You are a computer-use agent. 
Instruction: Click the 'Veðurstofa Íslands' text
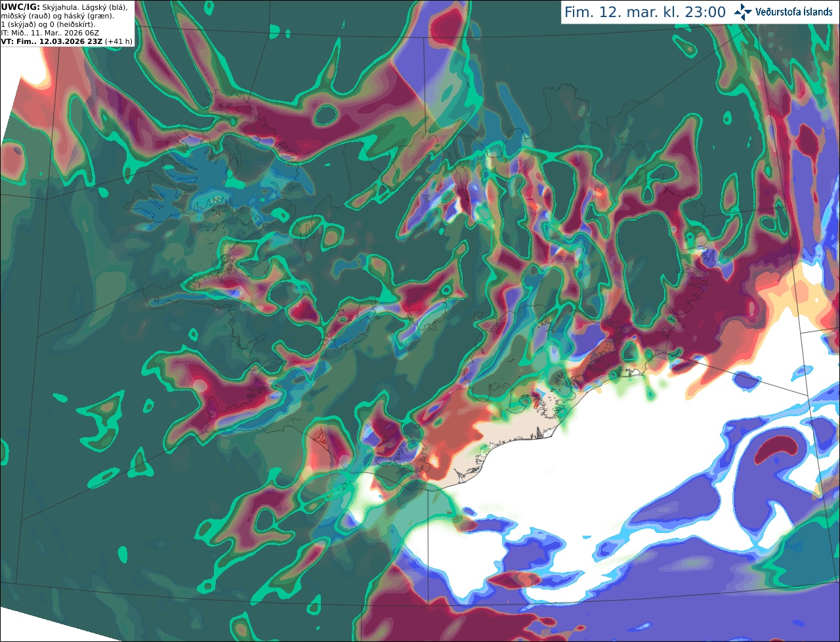pos(794,12)
